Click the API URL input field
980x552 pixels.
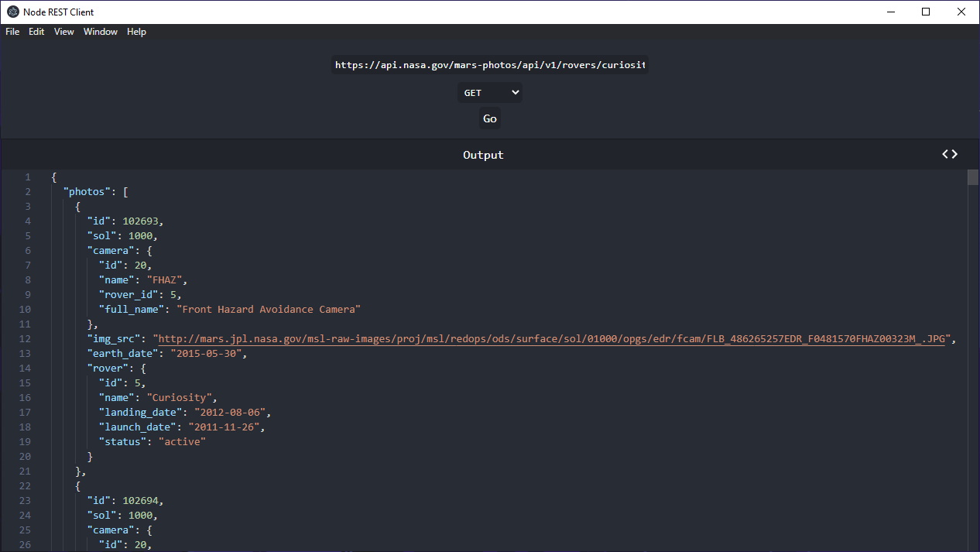pos(490,65)
